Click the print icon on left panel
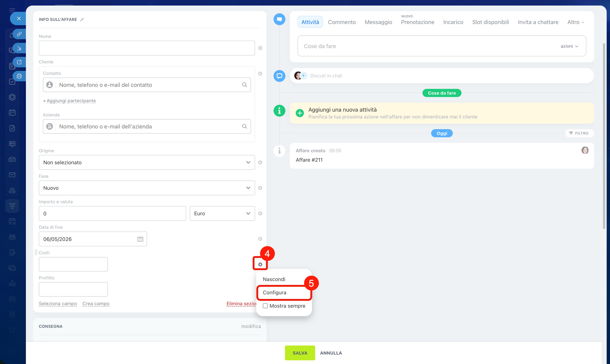The image size is (610, 364). 19,76
